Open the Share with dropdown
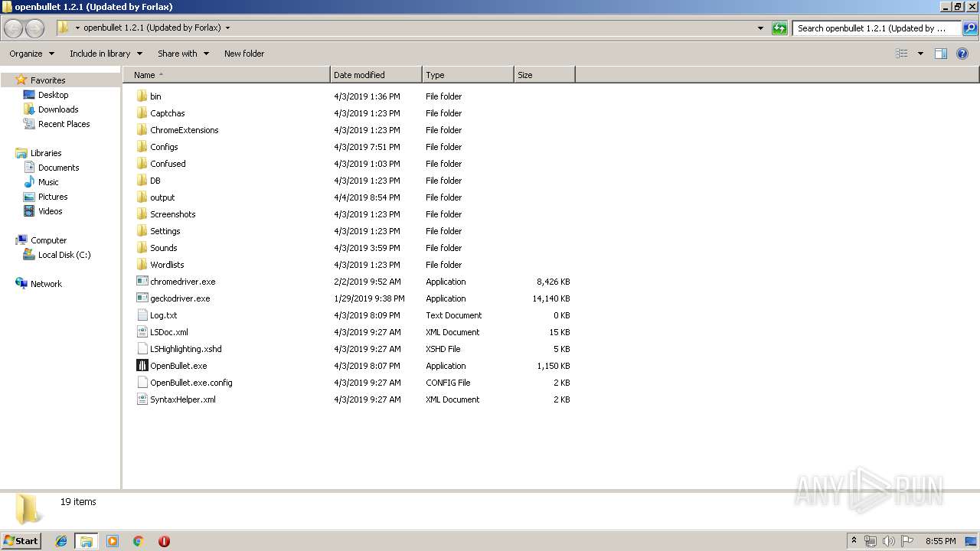Screen dimensions: 980x551 [183, 54]
